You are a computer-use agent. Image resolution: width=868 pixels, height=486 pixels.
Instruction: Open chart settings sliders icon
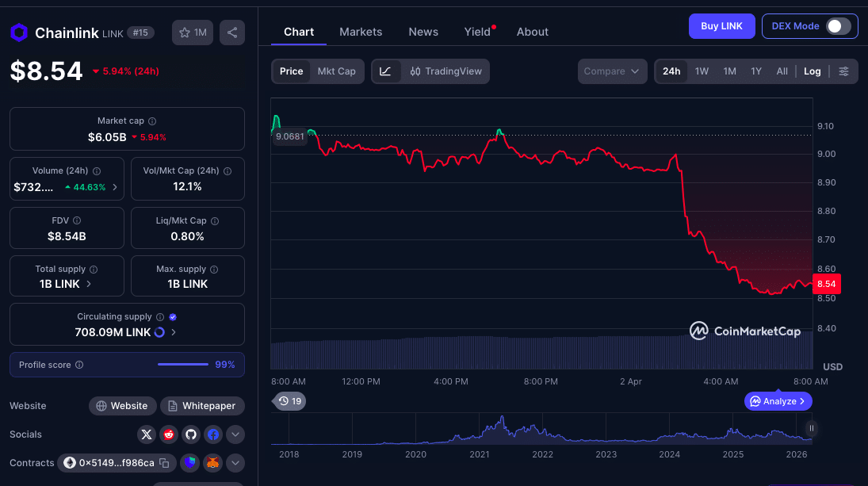pyautogui.click(x=843, y=71)
